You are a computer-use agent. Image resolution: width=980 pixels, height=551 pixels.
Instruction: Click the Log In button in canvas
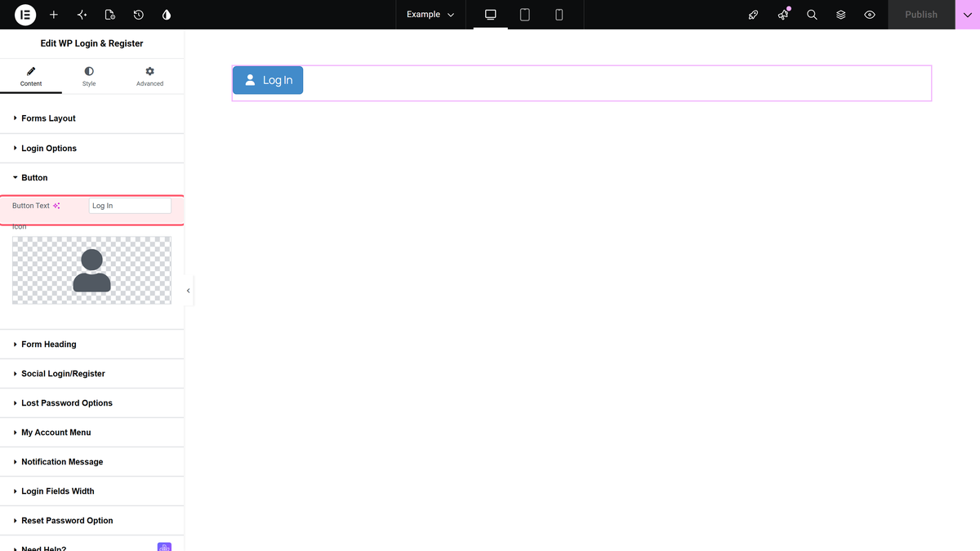pyautogui.click(x=268, y=80)
